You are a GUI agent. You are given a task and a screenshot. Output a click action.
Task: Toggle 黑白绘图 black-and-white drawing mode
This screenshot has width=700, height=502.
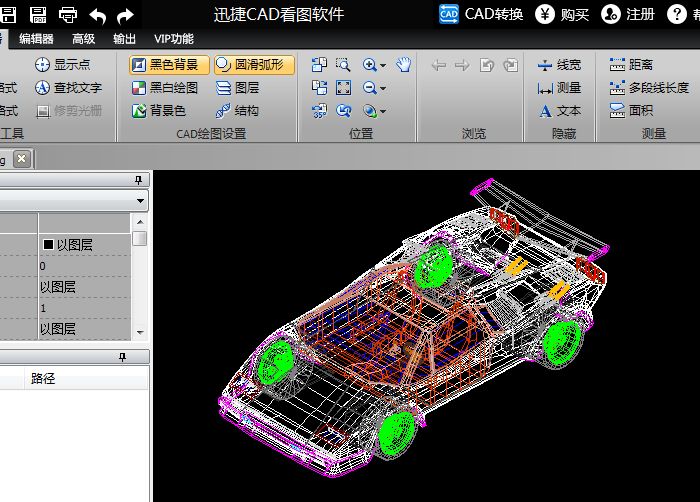pyautogui.click(x=165, y=88)
